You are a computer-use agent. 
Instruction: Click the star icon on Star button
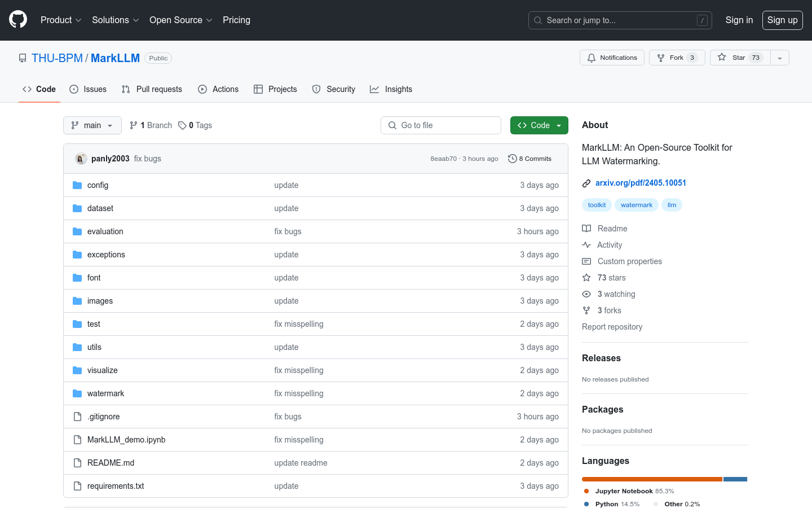click(x=722, y=58)
